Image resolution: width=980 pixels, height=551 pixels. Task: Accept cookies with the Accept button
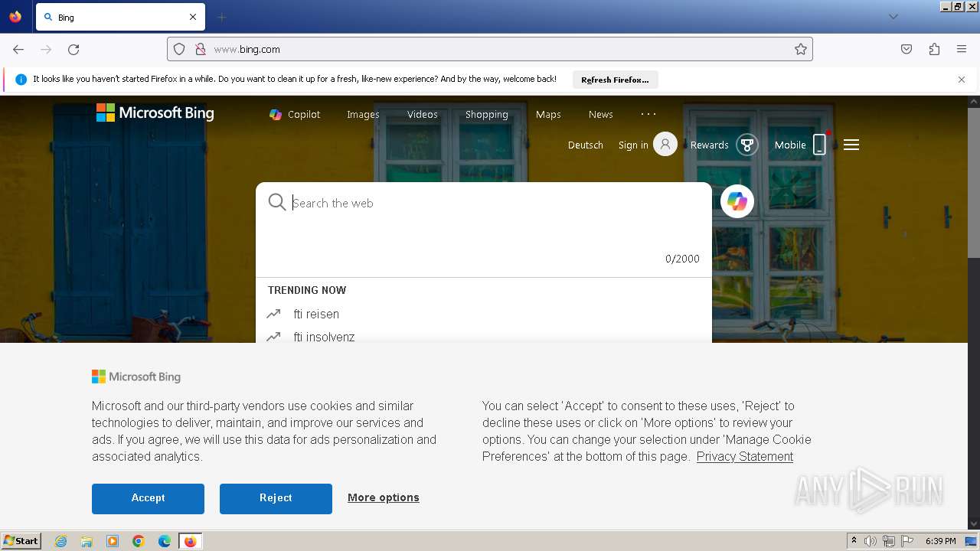[148, 498]
